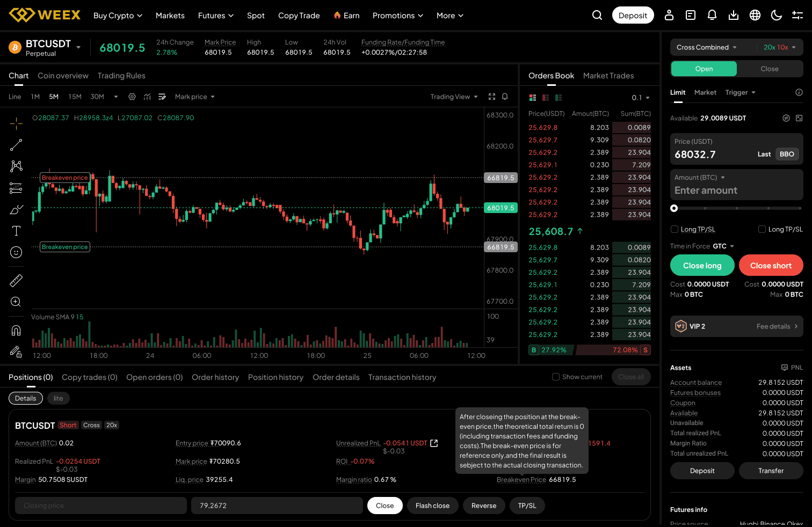Click the order amount slider handle
Screen dimensions: 812x527
[x=674, y=208]
